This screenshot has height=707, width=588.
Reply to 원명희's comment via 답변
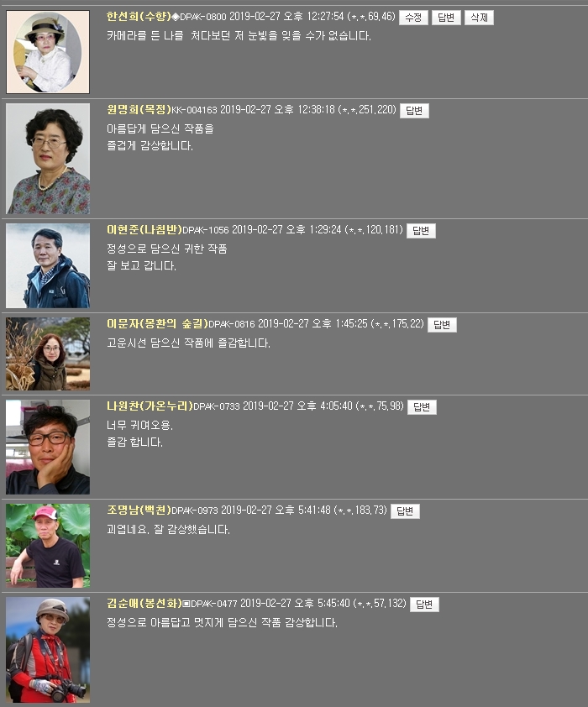[414, 111]
